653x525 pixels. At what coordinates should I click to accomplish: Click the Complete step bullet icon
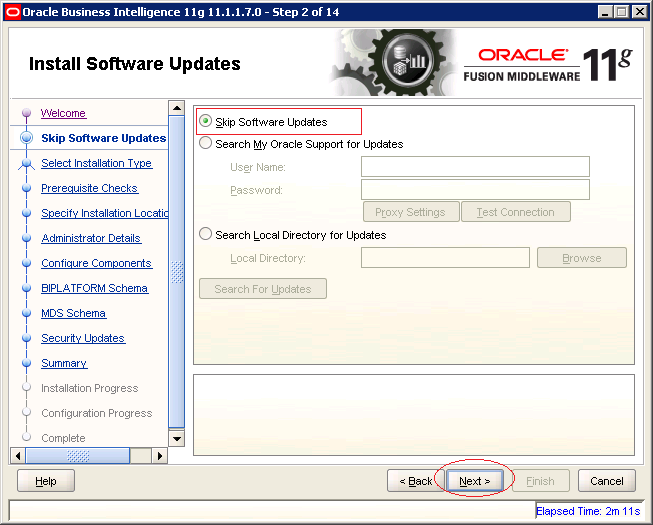pos(26,437)
